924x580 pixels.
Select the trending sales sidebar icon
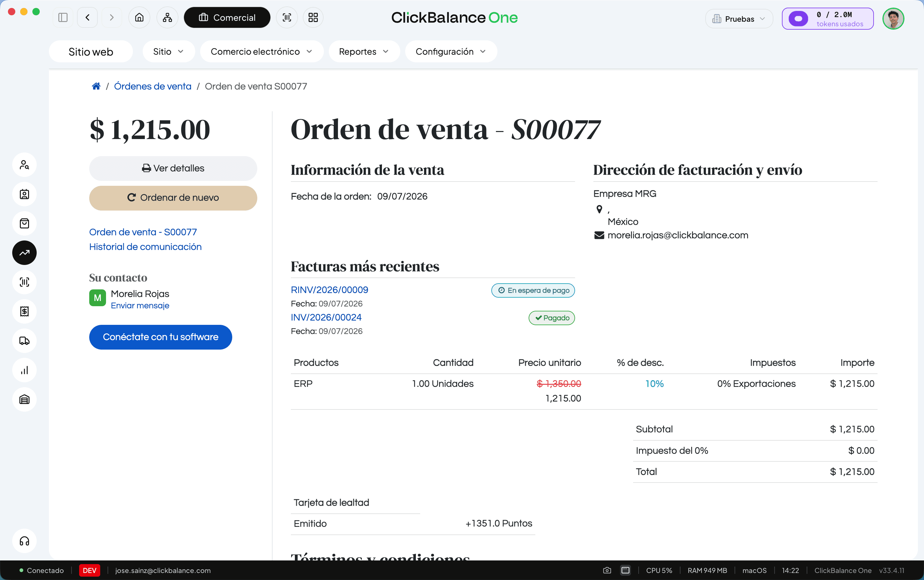coord(24,253)
